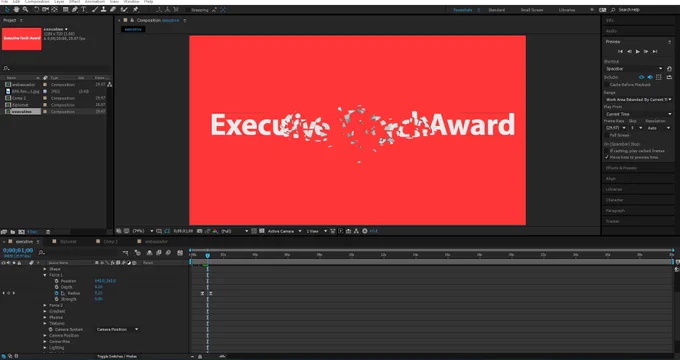The width and height of the screenshot is (680, 360).
Task: Expand the Gradient property group
Action: pyautogui.click(x=45, y=311)
